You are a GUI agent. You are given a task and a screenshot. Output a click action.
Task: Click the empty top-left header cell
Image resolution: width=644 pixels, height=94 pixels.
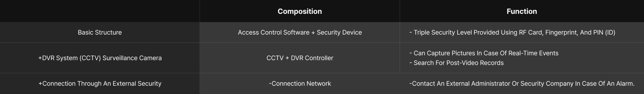coord(100,11)
